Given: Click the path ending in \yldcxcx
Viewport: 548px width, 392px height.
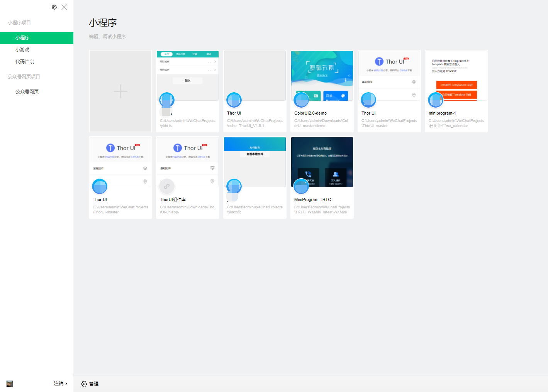Looking at the screenshot, I should click(255, 210).
